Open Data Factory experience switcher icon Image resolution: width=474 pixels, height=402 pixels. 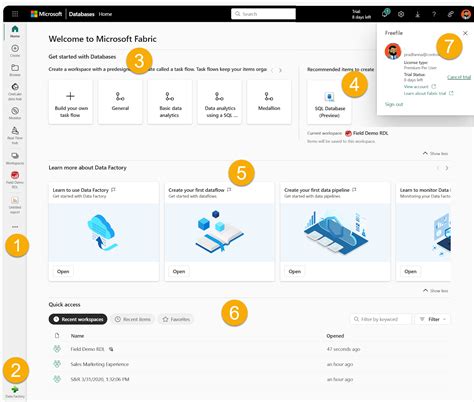coord(15,392)
